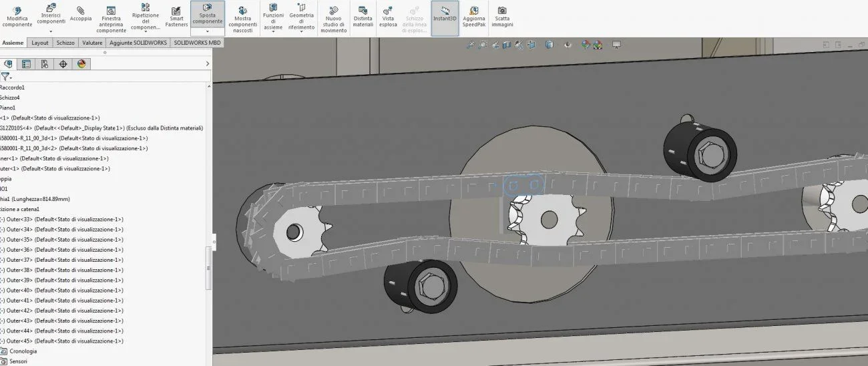Toggle Mostra componenti nascosti
Image resolution: width=868 pixels, height=366 pixels.
point(242,19)
